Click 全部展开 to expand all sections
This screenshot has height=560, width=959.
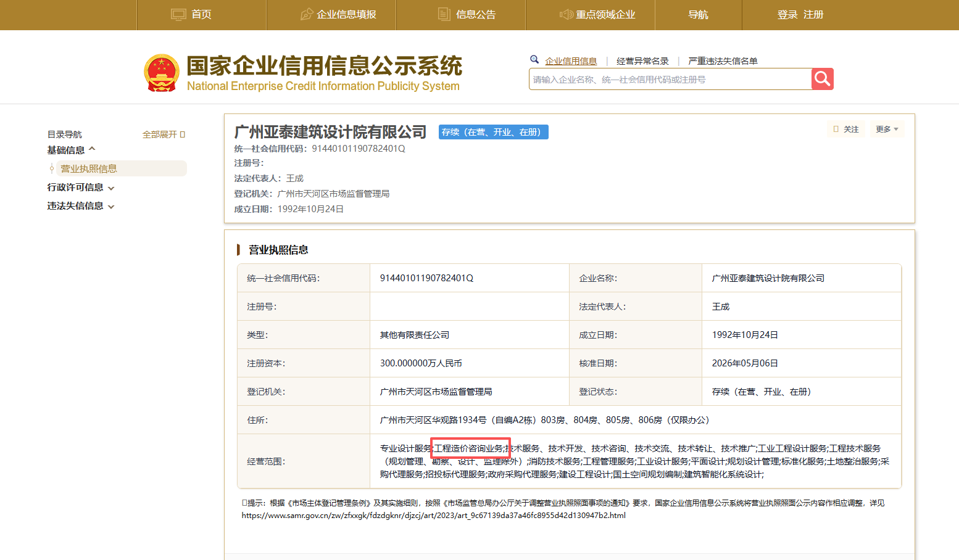pos(160,134)
